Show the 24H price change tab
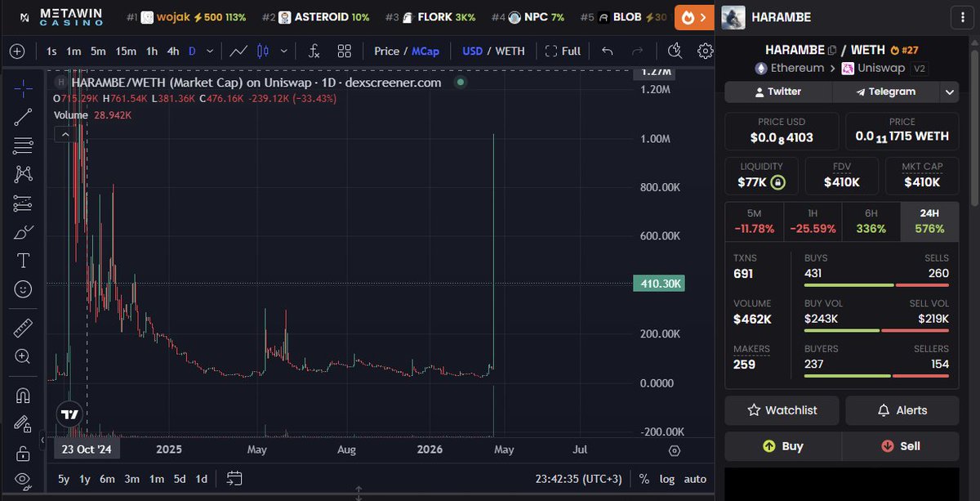Image resolution: width=980 pixels, height=501 pixels. pos(929,221)
